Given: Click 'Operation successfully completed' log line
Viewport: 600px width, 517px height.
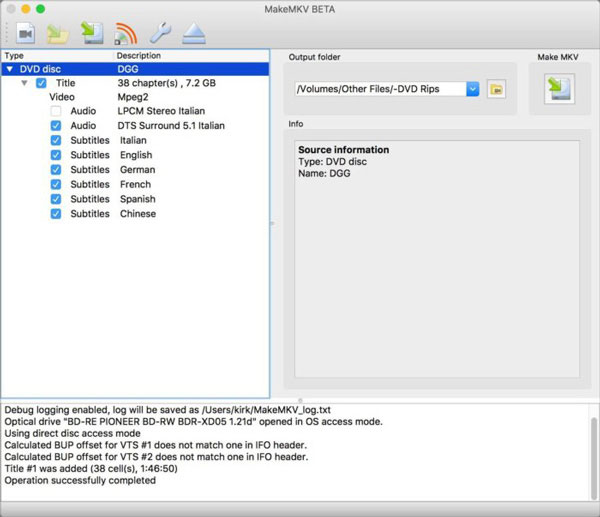Looking at the screenshot, I should (x=80, y=480).
